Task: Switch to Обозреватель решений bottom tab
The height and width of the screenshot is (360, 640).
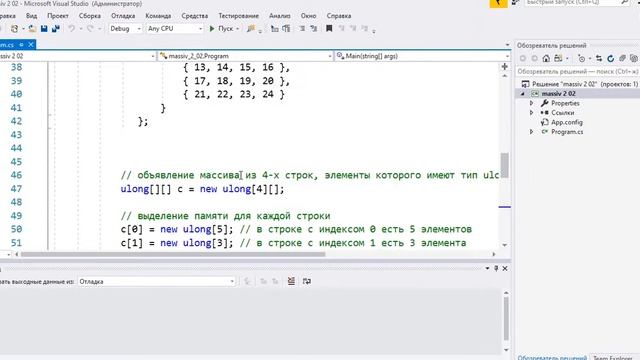Action: coord(552,358)
